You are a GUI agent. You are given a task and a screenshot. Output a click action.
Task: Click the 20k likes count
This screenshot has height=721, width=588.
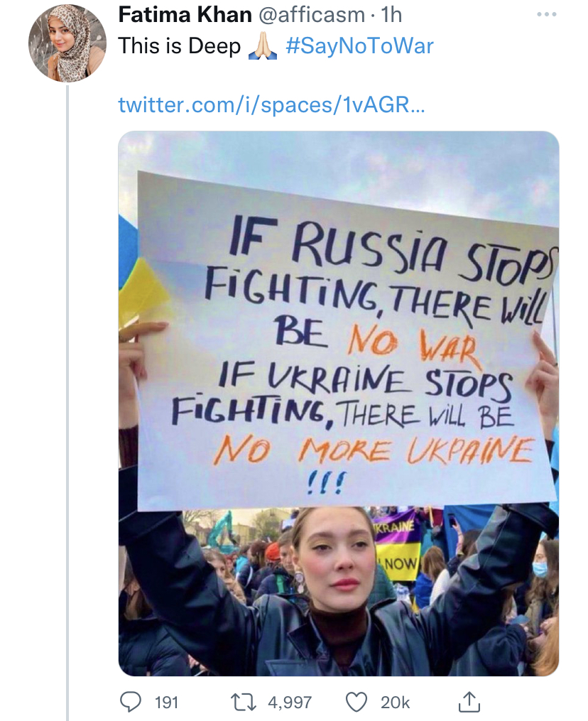click(395, 702)
